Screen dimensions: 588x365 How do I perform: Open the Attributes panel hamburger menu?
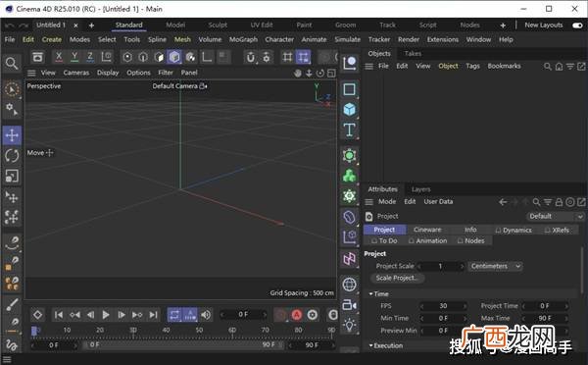click(x=369, y=202)
